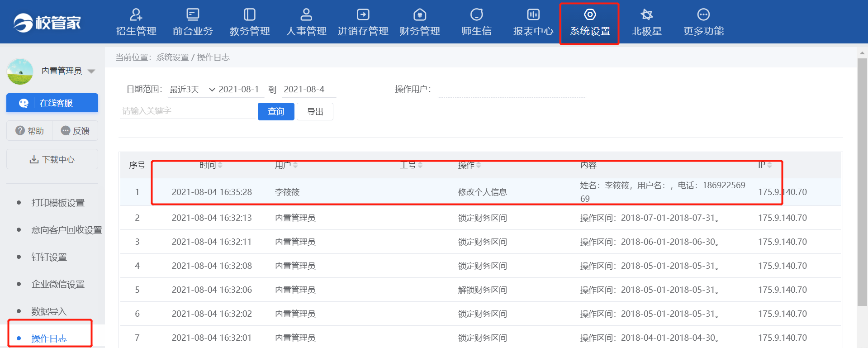868x348 pixels.
Task: Select 数据导入 in sidebar
Action: [49, 311]
